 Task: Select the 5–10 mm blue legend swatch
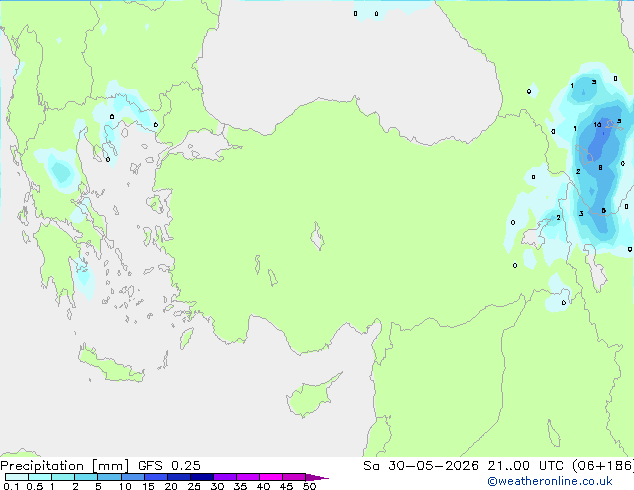(x=110, y=477)
